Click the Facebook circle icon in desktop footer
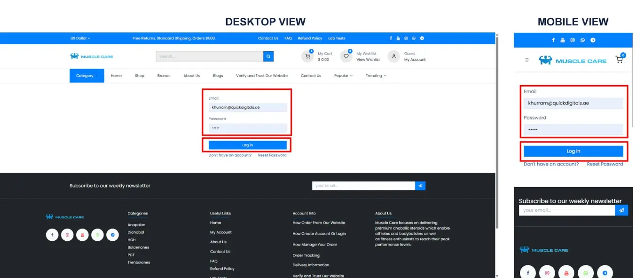This screenshot has height=278, width=644. coord(52,235)
